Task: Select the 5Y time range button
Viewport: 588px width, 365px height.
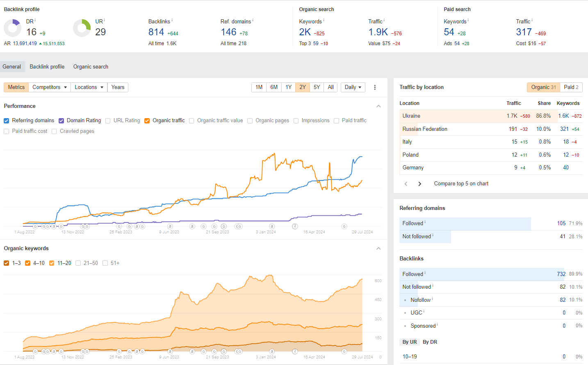Action: (317, 87)
